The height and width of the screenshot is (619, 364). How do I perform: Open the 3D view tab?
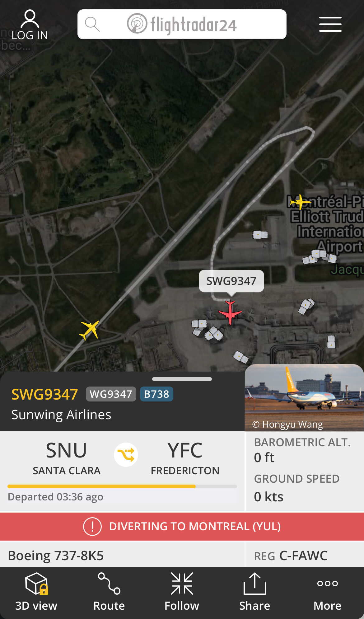[x=36, y=592]
